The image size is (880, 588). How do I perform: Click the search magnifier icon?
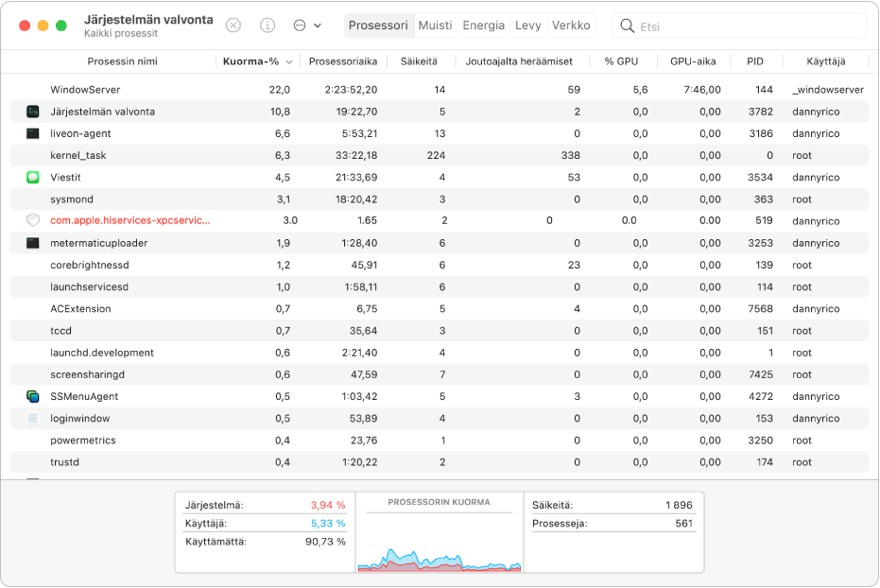tap(627, 26)
